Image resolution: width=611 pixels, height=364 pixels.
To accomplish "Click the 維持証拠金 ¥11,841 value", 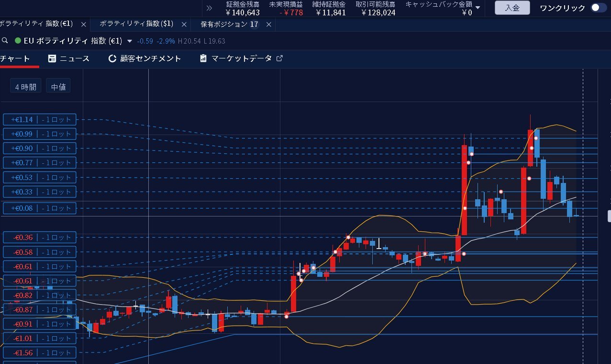I will (331, 12).
